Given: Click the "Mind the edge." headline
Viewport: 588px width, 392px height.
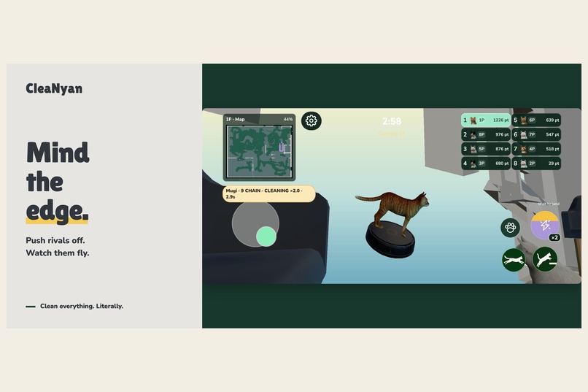Looking at the screenshot, I should pos(58,182).
